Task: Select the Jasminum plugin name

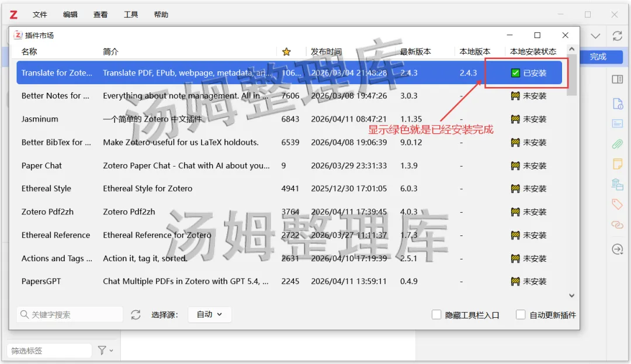Action: coord(40,119)
